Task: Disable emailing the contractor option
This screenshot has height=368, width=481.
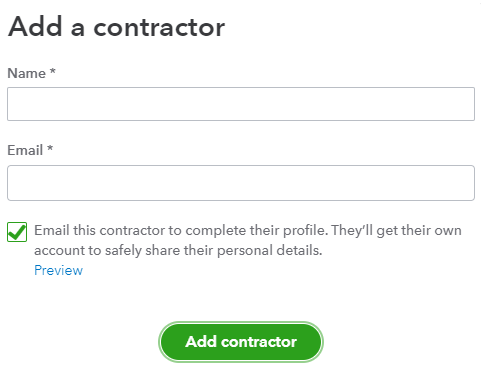Action: pos(17,232)
